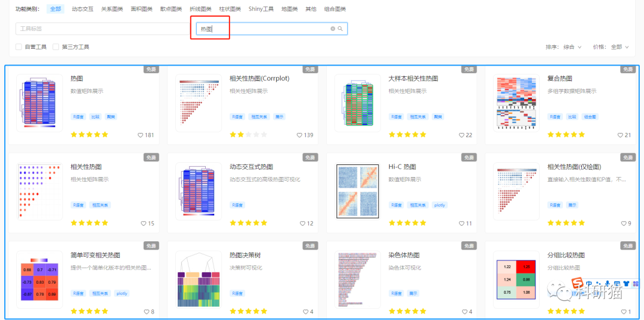Focus the search field containing 热图
644x320 pixels.
[272, 29]
